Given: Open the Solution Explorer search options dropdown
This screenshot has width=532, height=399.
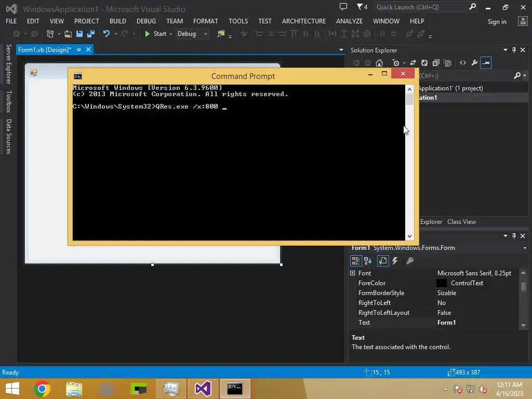Looking at the screenshot, I should (x=525, y=76).
